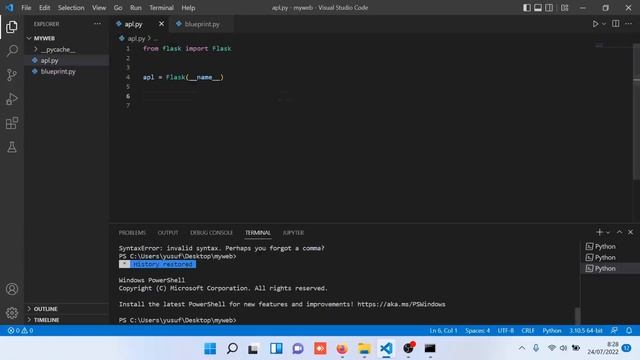The width and height of the screenshot is (640, 360).
Task: Open the Edit menu
Action: click(x=44, y=8)
